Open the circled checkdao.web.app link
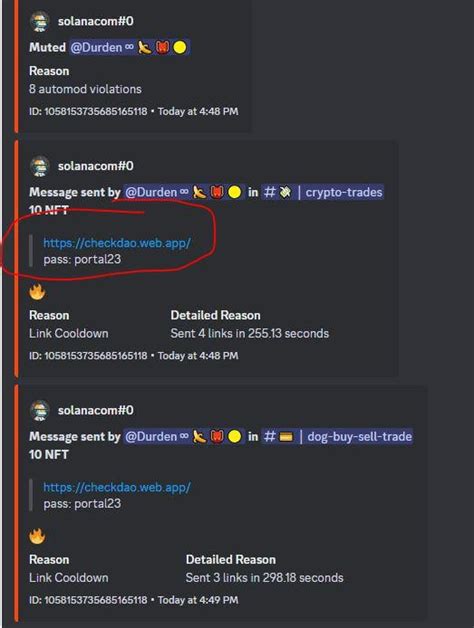 point(117,243)
